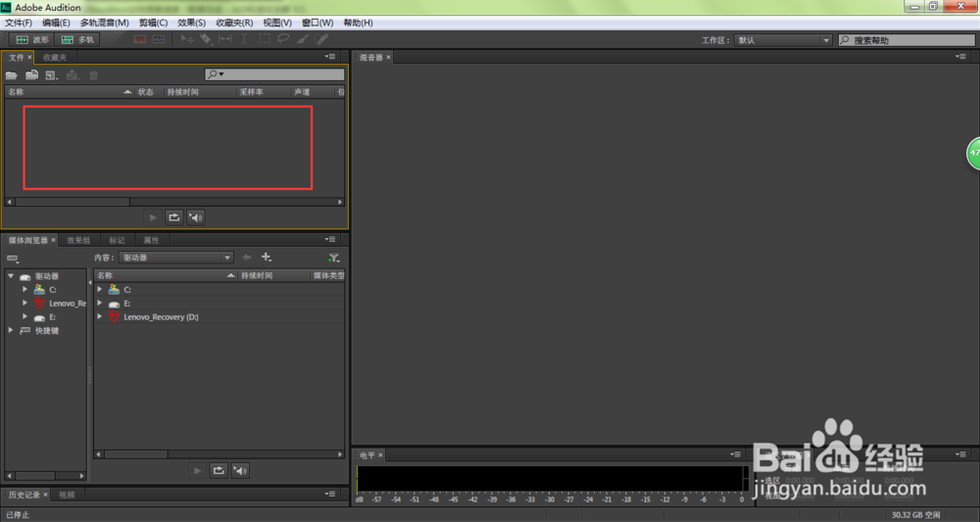This screenshot has width=980, height=522.
Task: Collapse 驱动器 tree node
Action: [x=11, y=275]
